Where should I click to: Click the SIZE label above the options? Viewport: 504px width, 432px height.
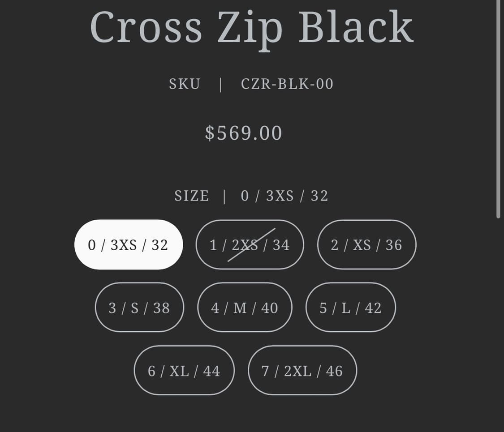pos(191,196)
